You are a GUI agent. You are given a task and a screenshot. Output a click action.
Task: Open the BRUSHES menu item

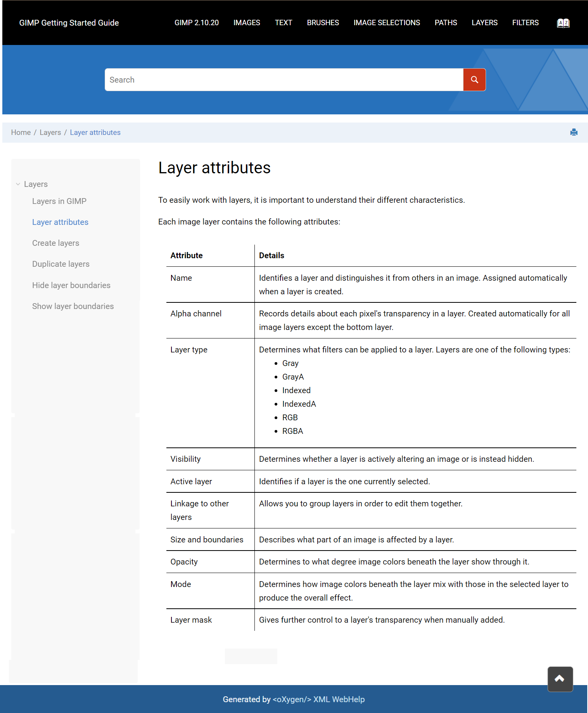(x=323, y=23)
